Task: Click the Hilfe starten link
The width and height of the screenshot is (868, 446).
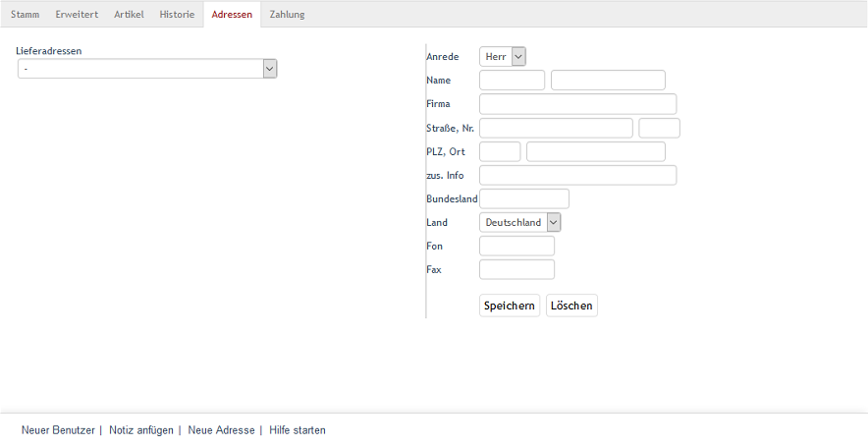Action: pos(298,430)
